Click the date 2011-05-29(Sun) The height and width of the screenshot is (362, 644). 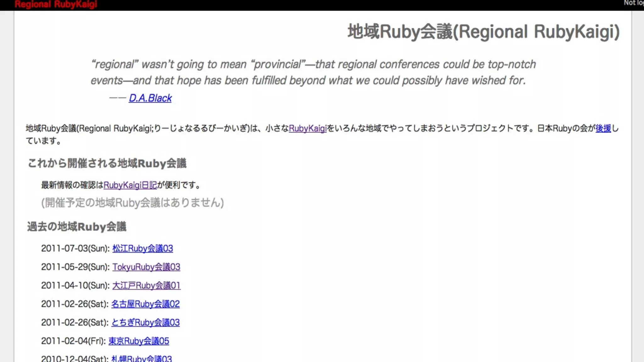[75, 267]
